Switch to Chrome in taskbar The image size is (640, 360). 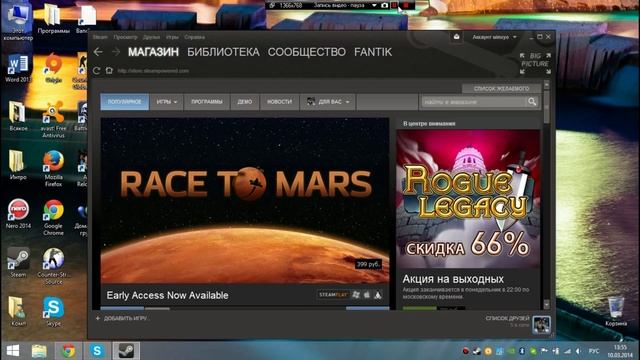[69, 351]
